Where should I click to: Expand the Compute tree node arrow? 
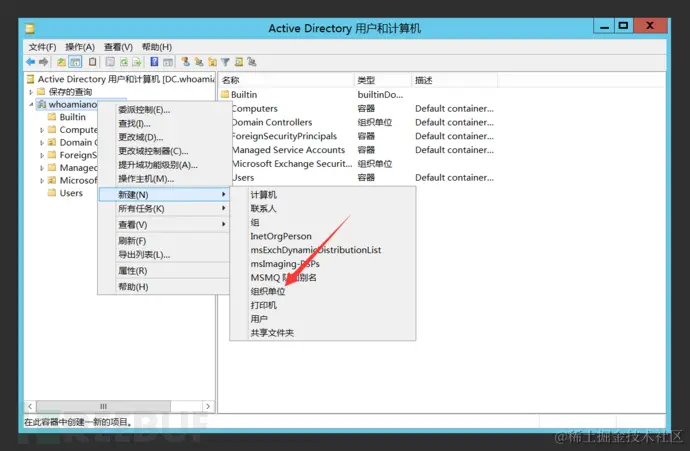[42, 130]
